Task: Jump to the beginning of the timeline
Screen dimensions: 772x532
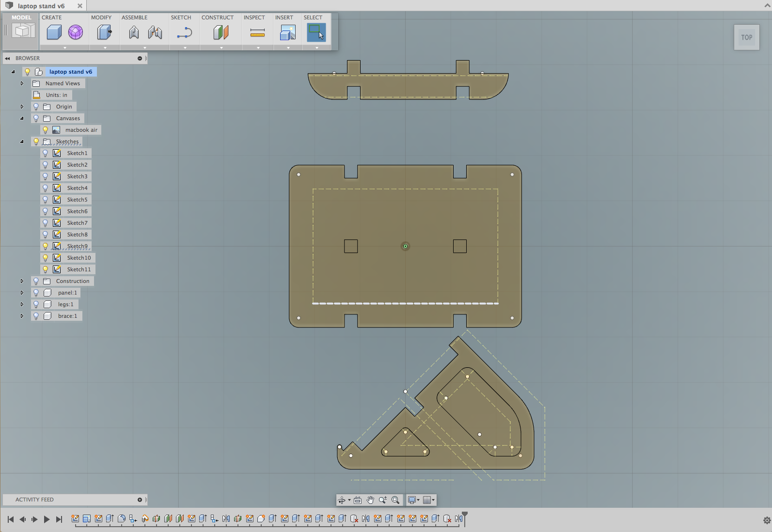Action: (x=10, y=519)
